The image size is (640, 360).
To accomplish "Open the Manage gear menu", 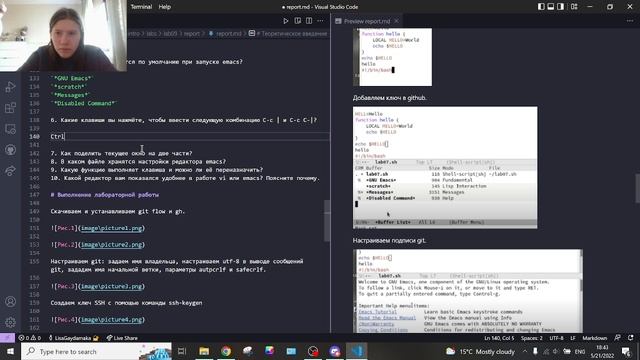I will pyautogui.click(x=11, y=322).
